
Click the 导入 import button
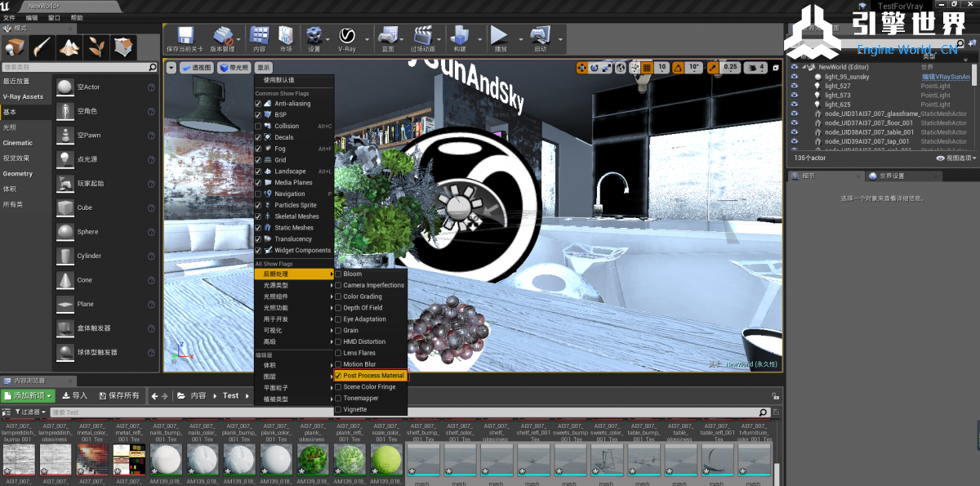pos(74,395)
